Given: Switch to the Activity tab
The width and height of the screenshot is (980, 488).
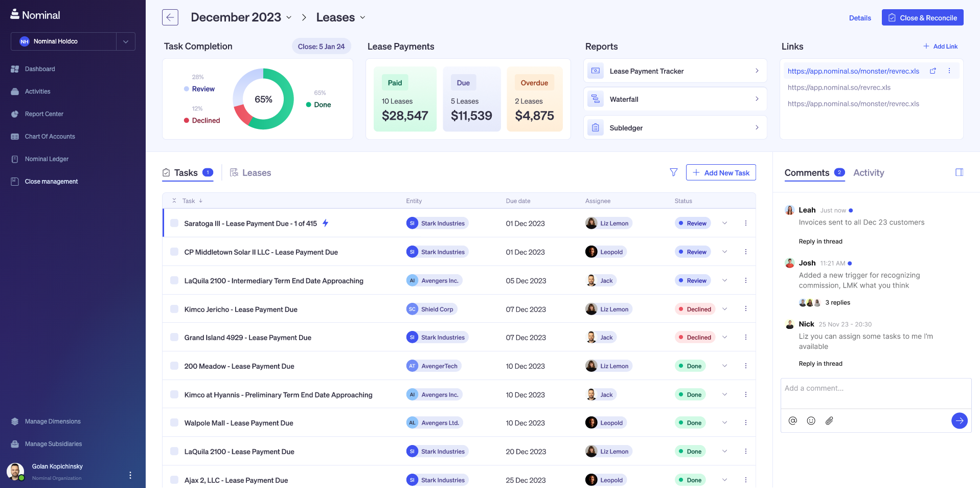Looking at the screenshot, I should (x=868, y=173).
